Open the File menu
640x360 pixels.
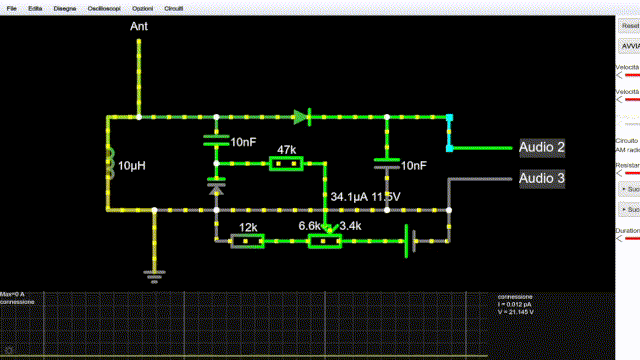11,8
